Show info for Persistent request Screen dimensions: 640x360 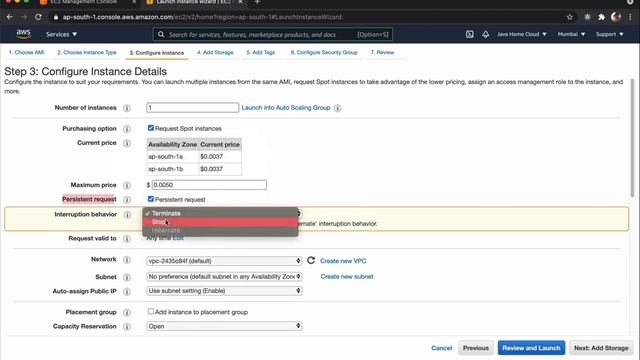point(127,200)
